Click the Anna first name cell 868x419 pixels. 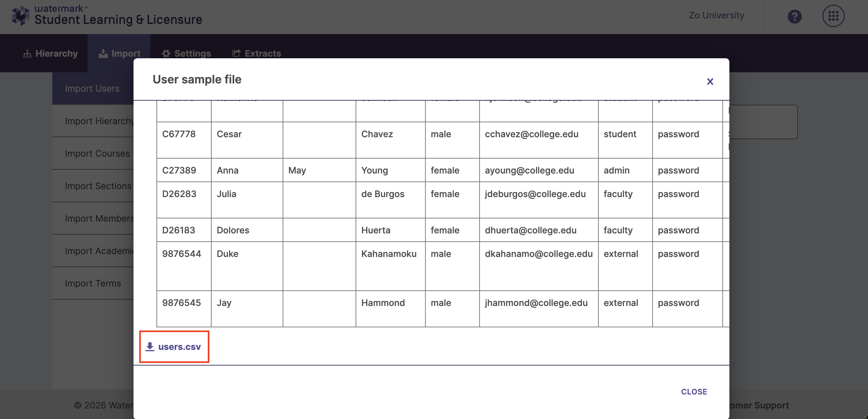[x=247, y=170]
